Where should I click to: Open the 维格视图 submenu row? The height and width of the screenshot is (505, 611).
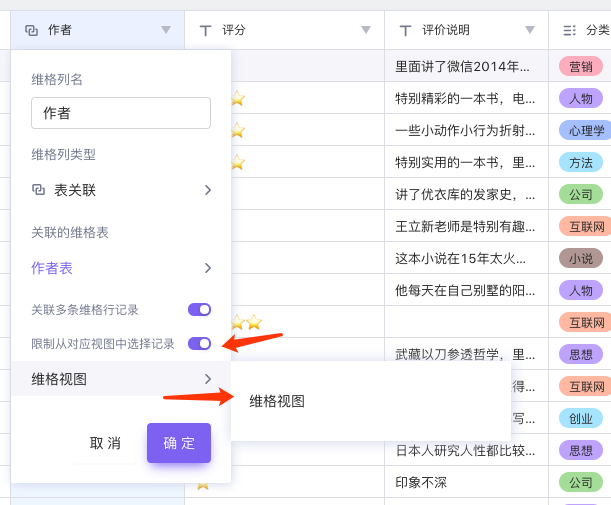(x=120, y=379)
